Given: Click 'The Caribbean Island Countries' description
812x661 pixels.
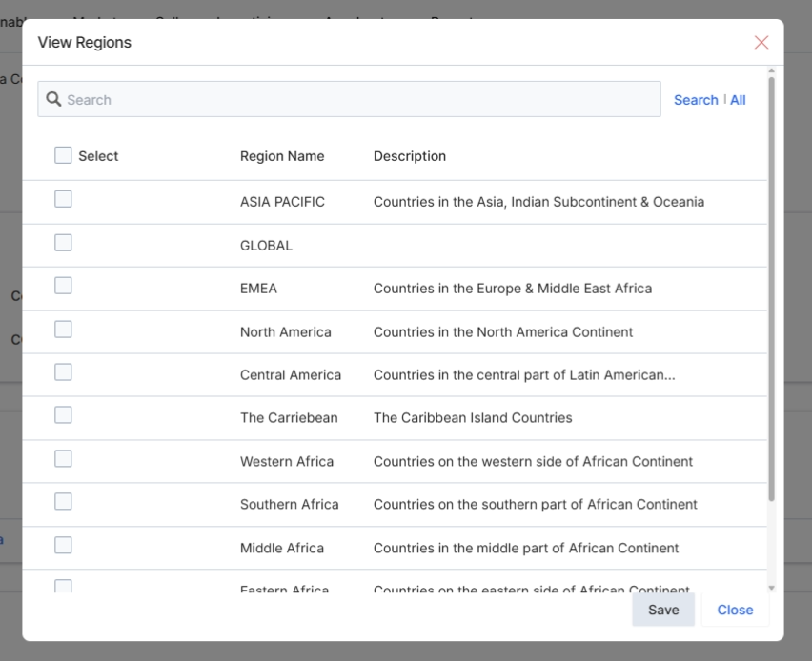Looking at the screenshot, I should pos(473,418).
